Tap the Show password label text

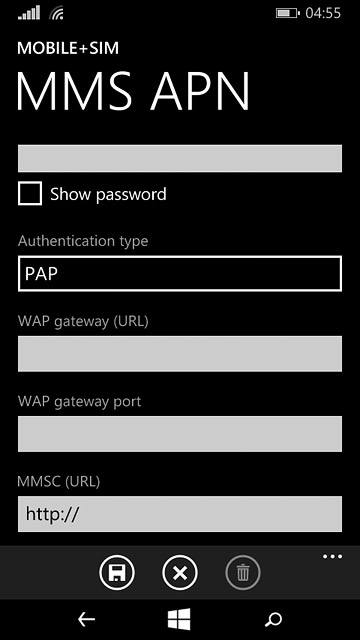click(108, 194)
